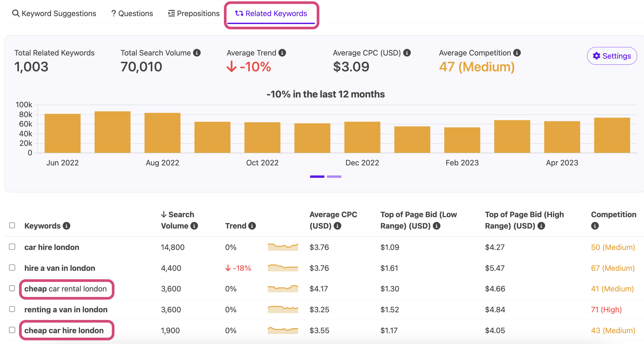Switch to the second chart slide indicator
Viewport: 644px width, 344px height.
click(x=334, y=176)
